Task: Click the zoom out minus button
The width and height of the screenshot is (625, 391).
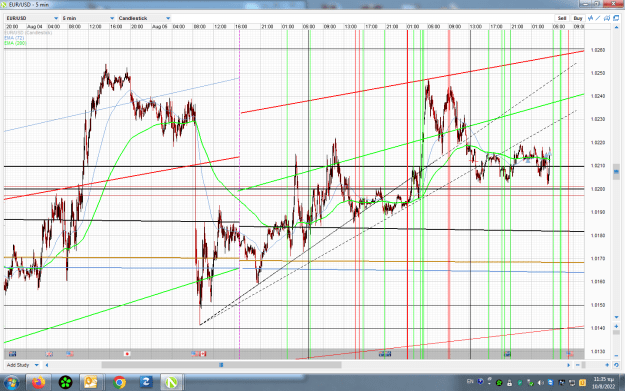Action: pos(578,365)
